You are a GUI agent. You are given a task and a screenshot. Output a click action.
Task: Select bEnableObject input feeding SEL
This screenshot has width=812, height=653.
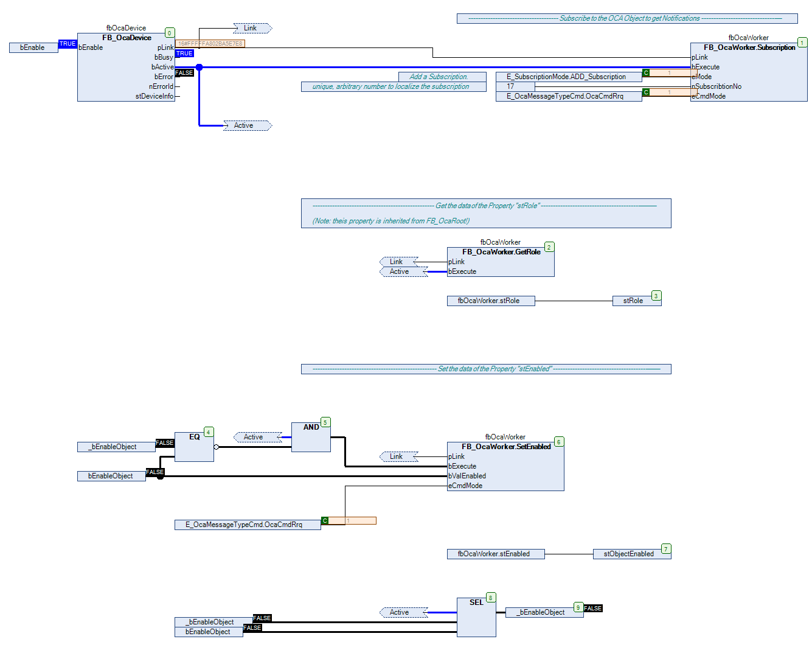[209, 632]
